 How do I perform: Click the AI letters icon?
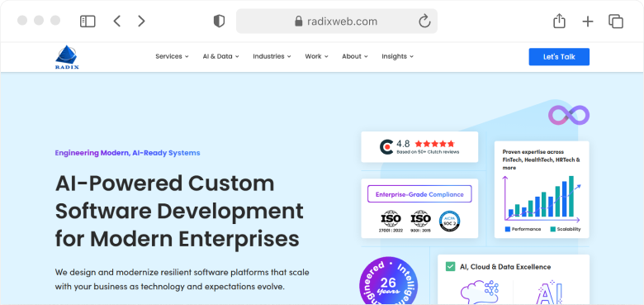549,293
